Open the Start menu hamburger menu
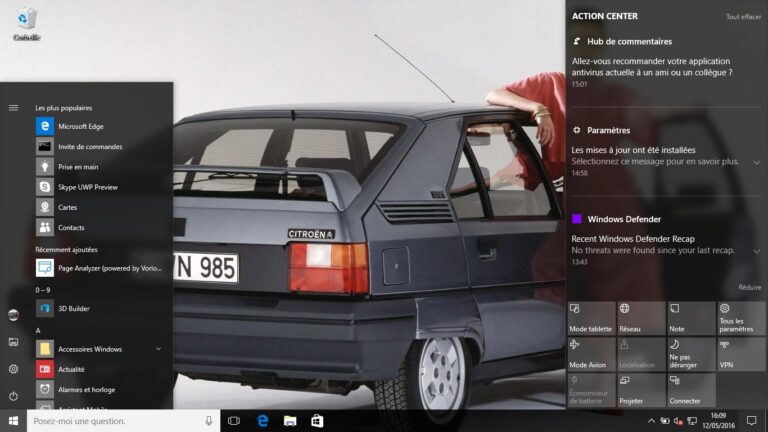Viewport: 768px width, 432px height. [13, 107]
